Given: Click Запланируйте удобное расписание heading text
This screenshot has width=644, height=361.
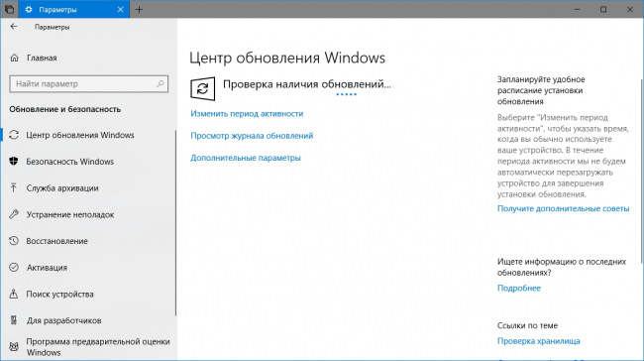Looking at the screenshot, I should [541, 90].
